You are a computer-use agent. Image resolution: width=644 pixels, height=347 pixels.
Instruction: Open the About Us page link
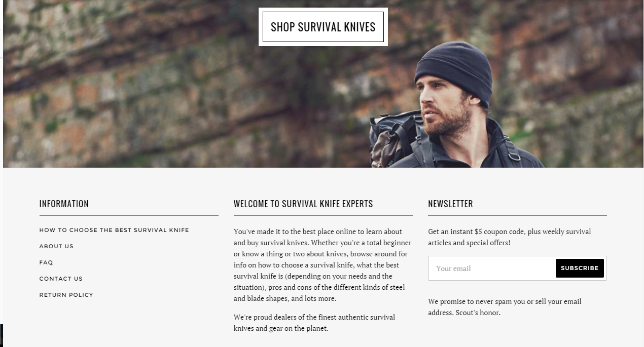[56, 246]
